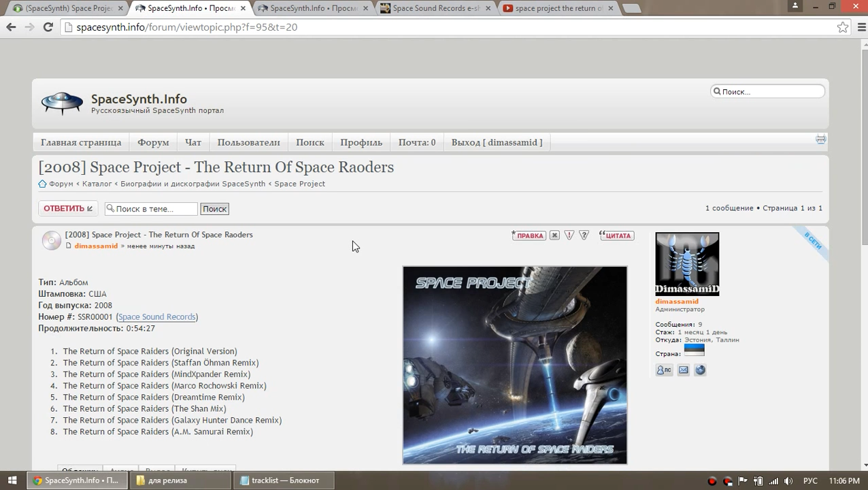Click the Поиск в теме search field
This screenshot has width=868, height=490.
pos(151,209)
